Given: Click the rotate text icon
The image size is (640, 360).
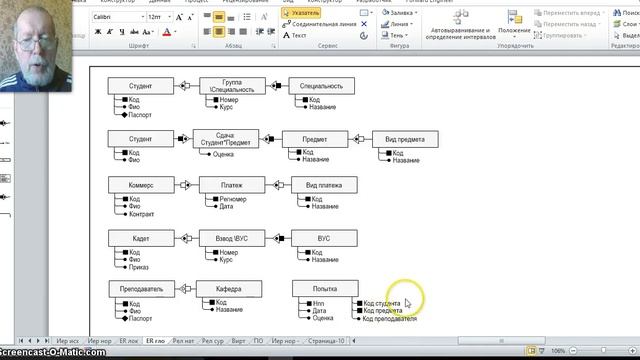Looking at the screenshot, I should [264, 17].
